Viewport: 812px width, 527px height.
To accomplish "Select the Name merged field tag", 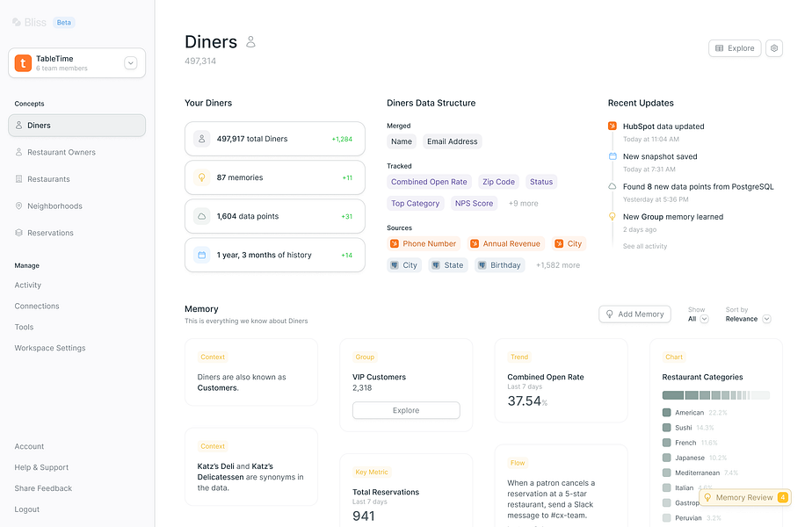I will (x=402, y=141).
